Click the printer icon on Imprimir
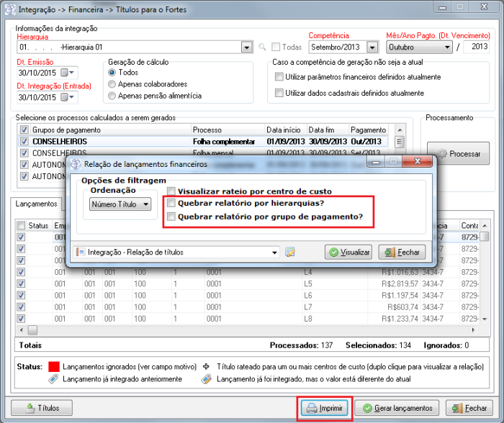Image resolution: width=504 pixels, height=423 pixels. [x=309, y=408]
